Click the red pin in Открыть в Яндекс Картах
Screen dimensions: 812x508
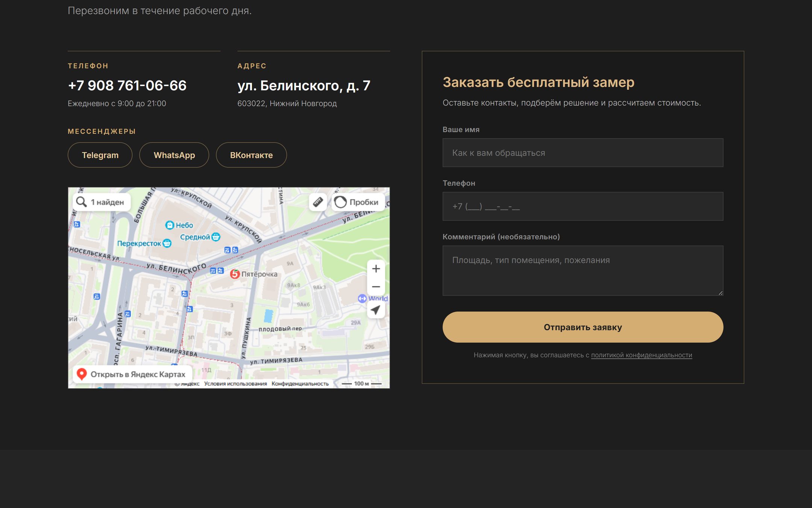coord(82,374)
